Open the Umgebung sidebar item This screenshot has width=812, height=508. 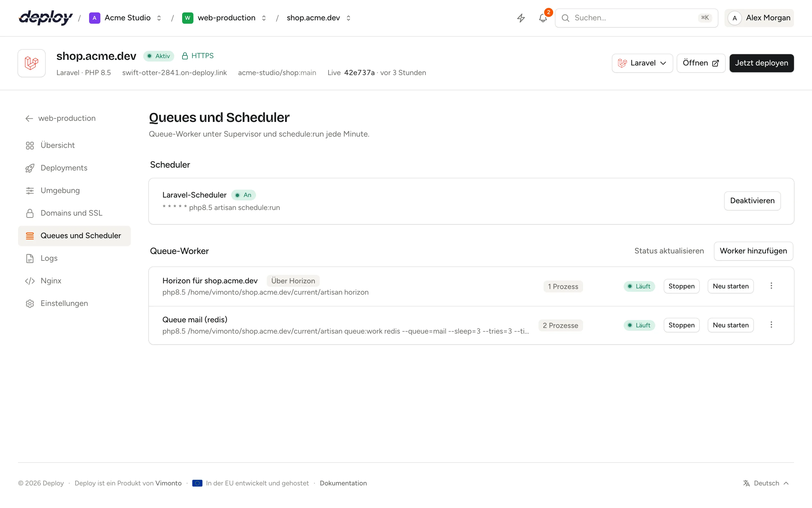(74, 190)
